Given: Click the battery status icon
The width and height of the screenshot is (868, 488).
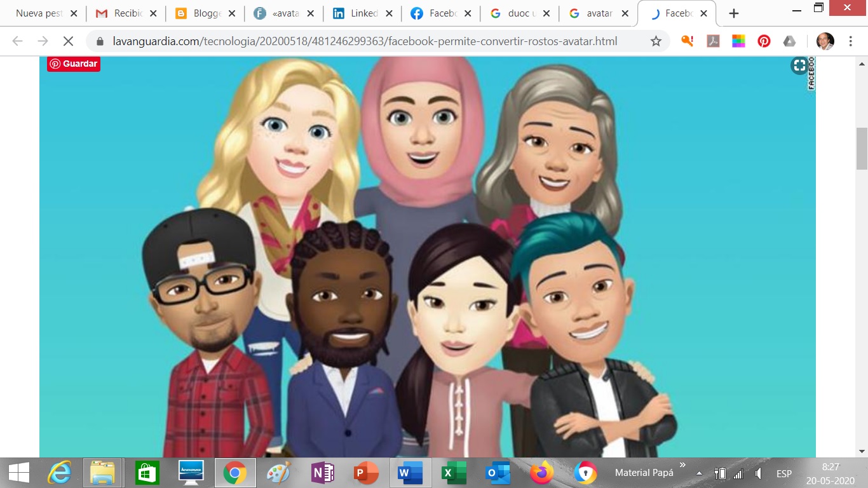Looking at the screenshot, I should 720,473.
